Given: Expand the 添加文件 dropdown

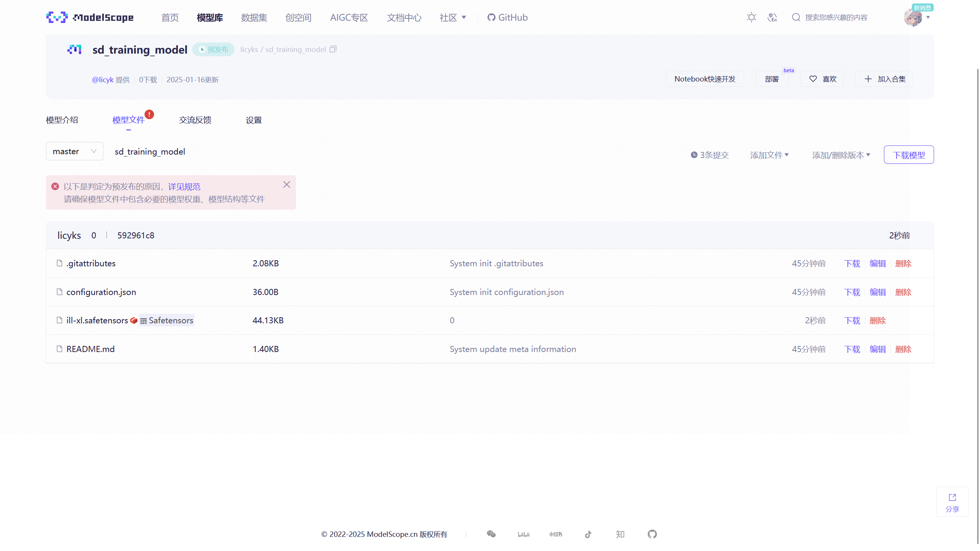Looking at the screenshot, I should [769, 155].
